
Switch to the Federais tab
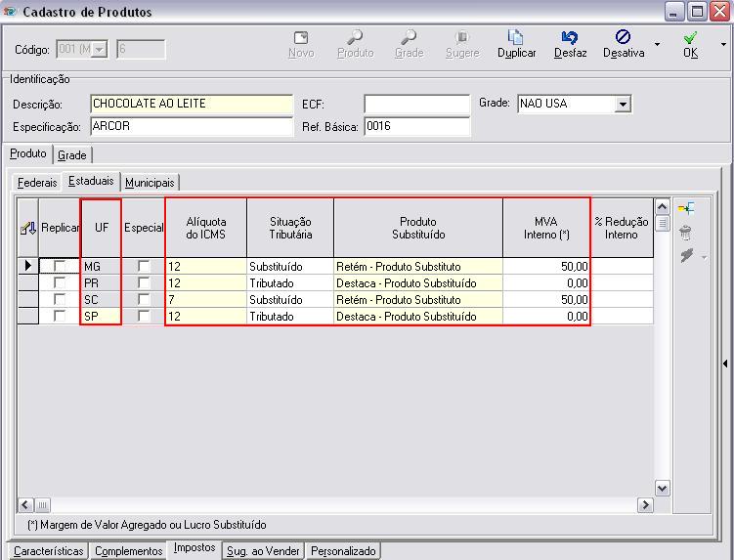point(37,183)
